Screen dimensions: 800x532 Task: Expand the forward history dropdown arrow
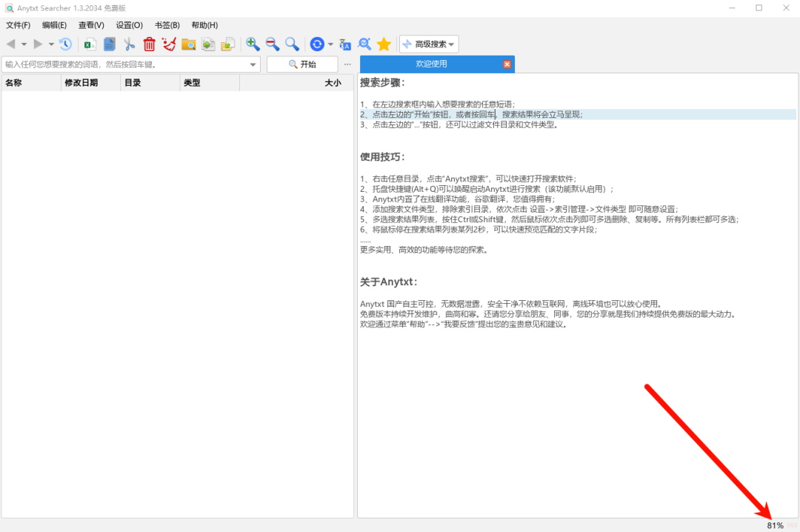51,44
